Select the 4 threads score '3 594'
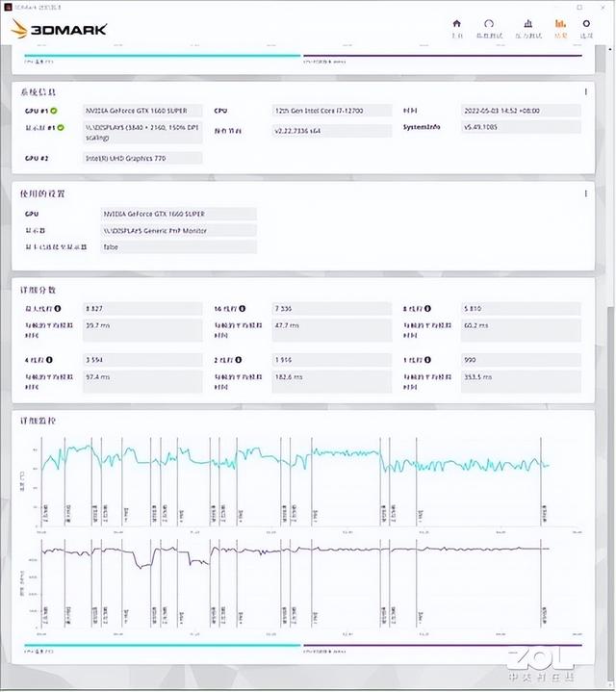This screenshot has width=616, height=692. coord(142,360)
